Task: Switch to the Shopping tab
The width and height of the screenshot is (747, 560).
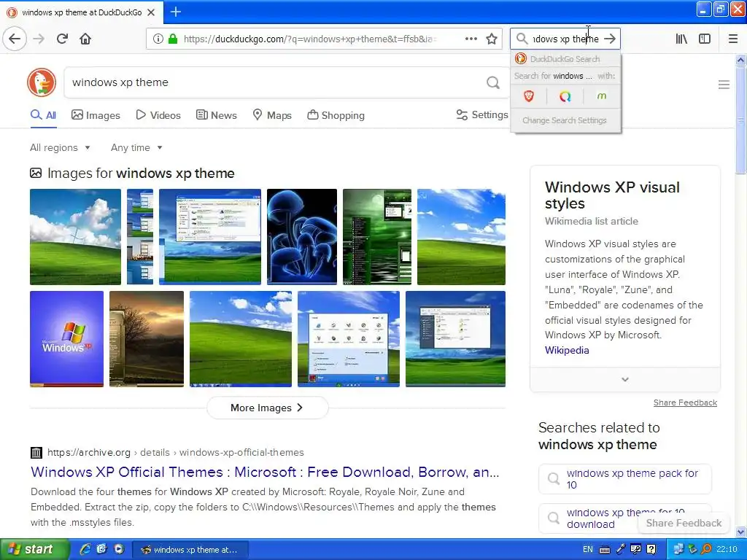Action: [336, 115]
